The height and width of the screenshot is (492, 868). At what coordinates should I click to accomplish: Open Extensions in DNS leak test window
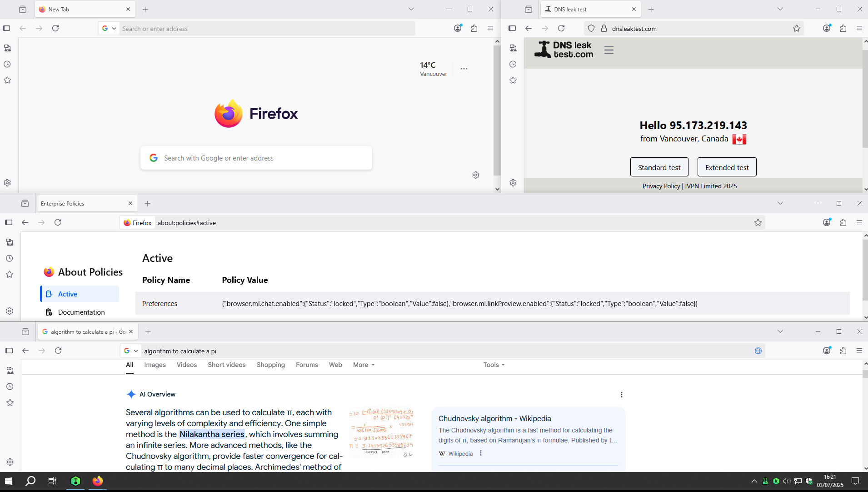point(843,28)
